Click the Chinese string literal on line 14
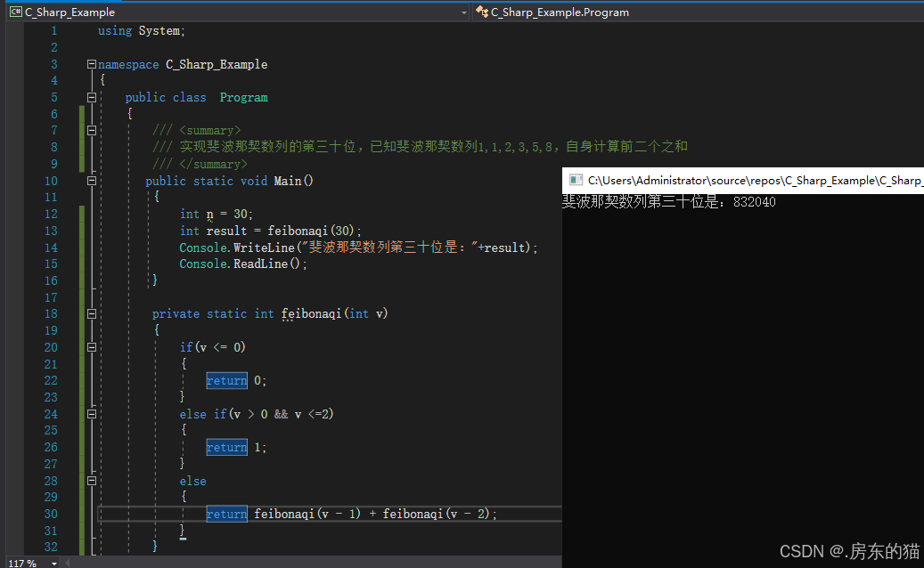This screenshot has height=568, width=924. click(388, 247)
